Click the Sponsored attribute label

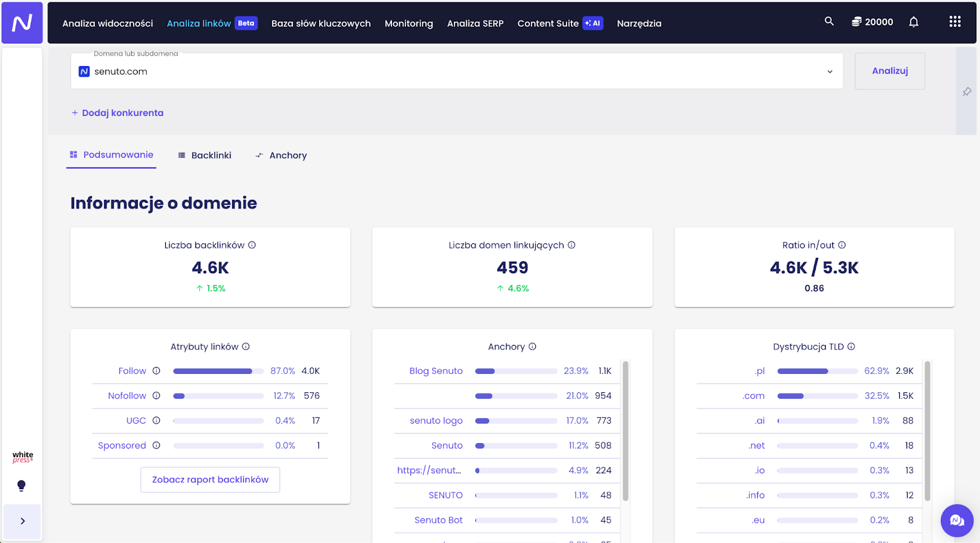click(122, 446)
